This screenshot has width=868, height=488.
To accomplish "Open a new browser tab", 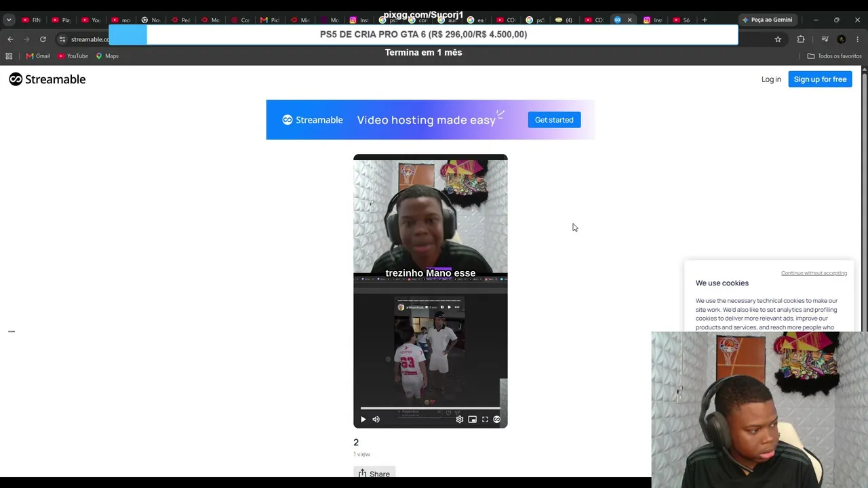I will 705,20.
